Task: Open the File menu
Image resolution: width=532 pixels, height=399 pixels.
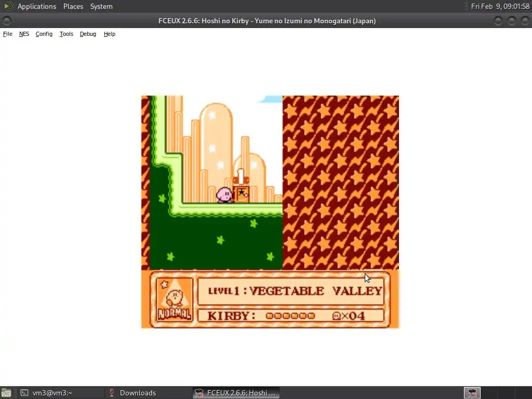Action: tap(7, 34)
